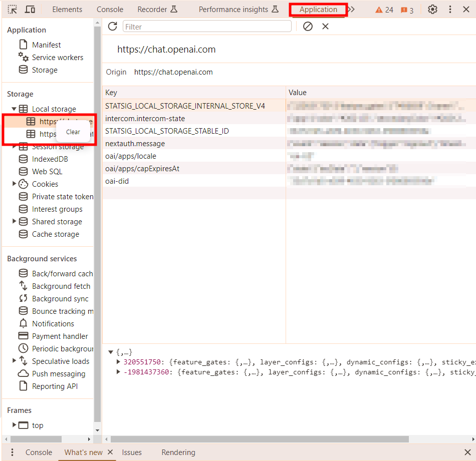476x461 pixels.
Task: Focus the Filter input field
Action: pyautogui.click(x=207, y=27)
